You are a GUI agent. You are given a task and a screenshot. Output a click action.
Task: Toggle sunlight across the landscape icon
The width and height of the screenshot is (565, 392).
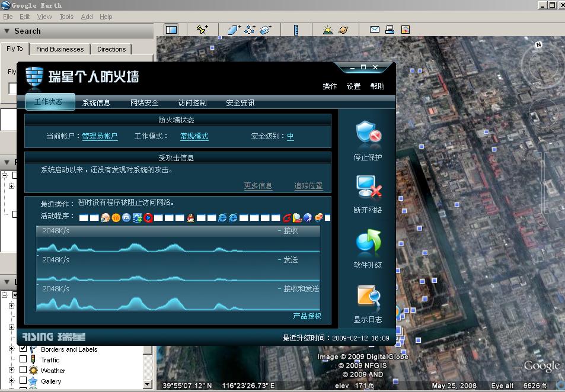point(327,30)
